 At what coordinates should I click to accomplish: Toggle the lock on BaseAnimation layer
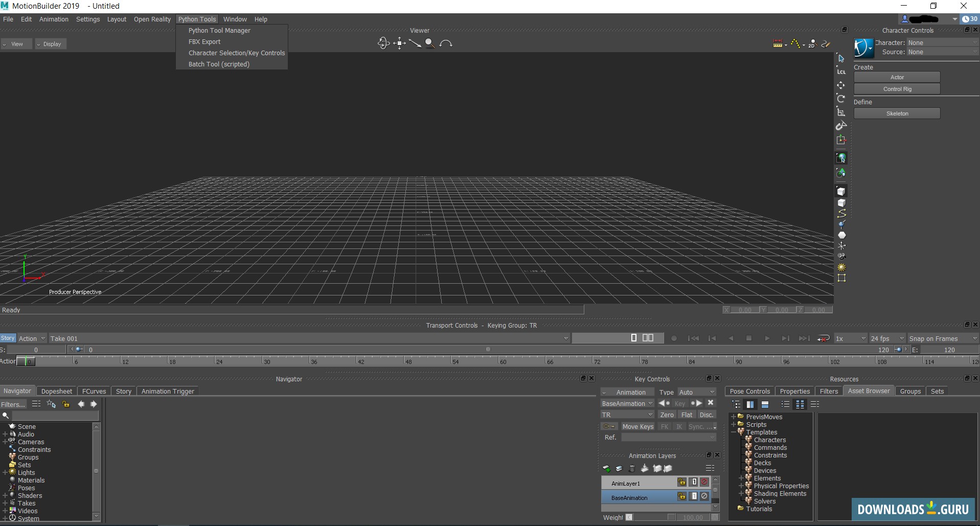point(682,496)
